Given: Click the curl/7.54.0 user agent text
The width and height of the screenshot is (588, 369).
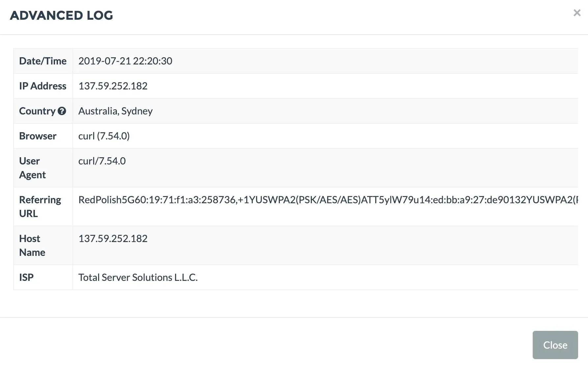Looking at the screenshot, I should (102, 161).
